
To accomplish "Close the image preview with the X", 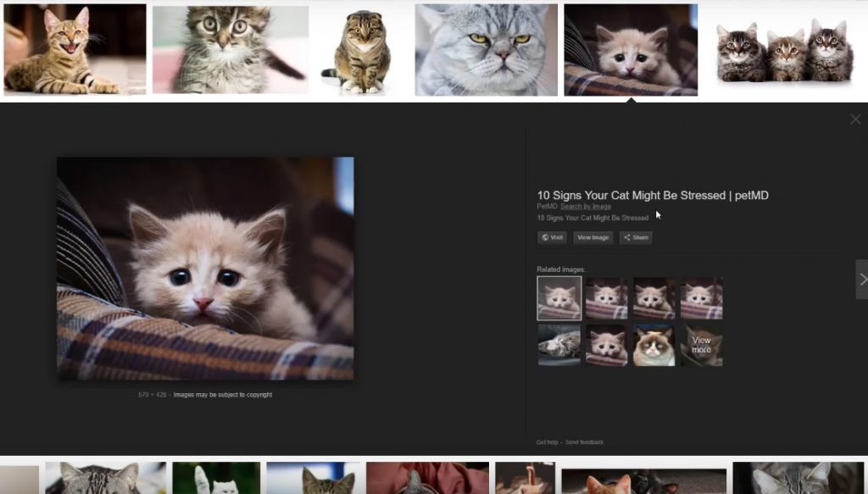I will [x=856, y=119].
